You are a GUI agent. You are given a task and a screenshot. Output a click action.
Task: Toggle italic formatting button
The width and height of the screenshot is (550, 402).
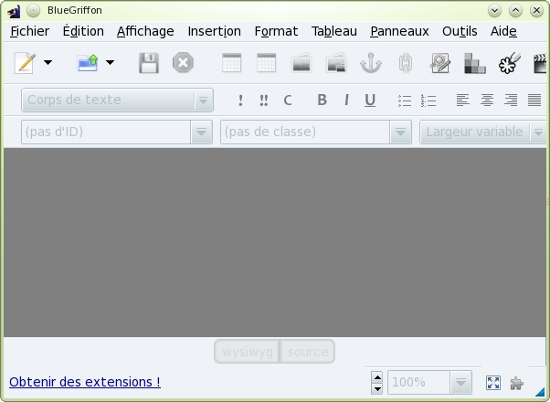click(x=346, y=100)
